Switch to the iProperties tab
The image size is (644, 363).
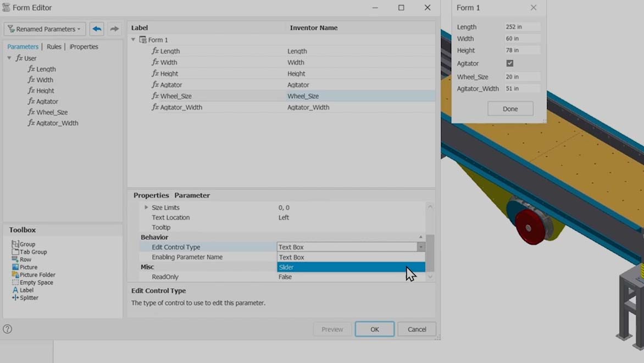[x=84, y=47]
